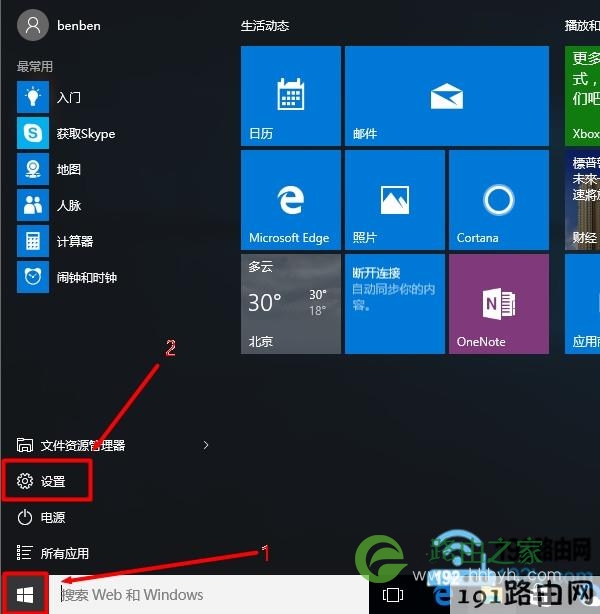Image resolution: width=600 pixels, height=614 pixels.
Task: Click the benben username text
Action: point(79,26)
